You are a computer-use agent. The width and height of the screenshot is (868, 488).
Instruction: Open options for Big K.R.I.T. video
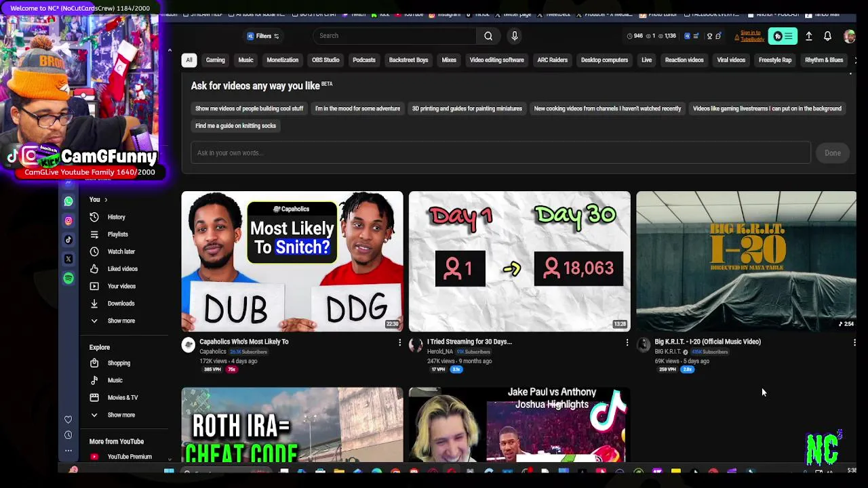854,343
